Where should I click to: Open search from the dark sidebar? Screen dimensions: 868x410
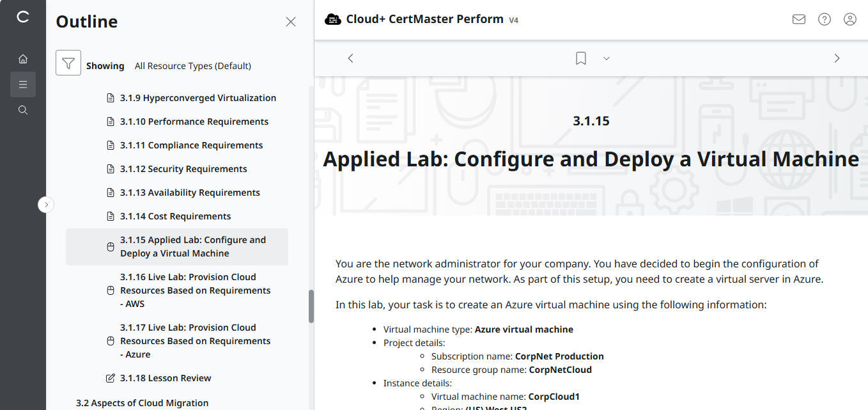23,109
